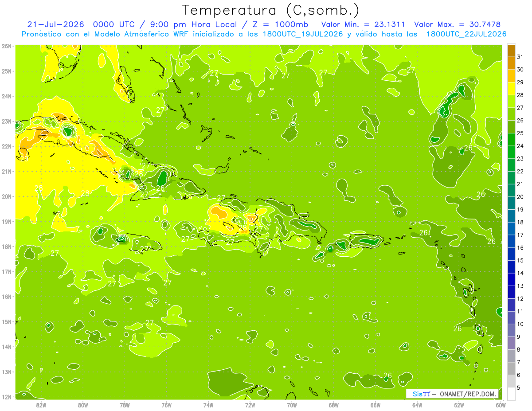The width and height of the screenshot is (532, 411).
Task: Click the '20N' latitude axis label
Action: pyautogui.click(x=7, y=196)
